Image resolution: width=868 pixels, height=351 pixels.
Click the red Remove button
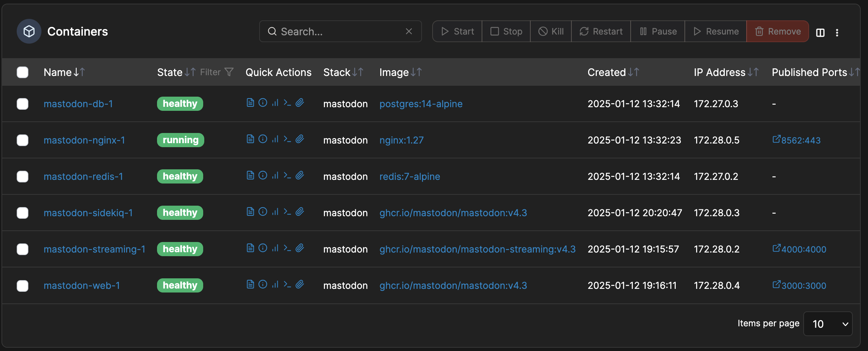pos(777,31)
